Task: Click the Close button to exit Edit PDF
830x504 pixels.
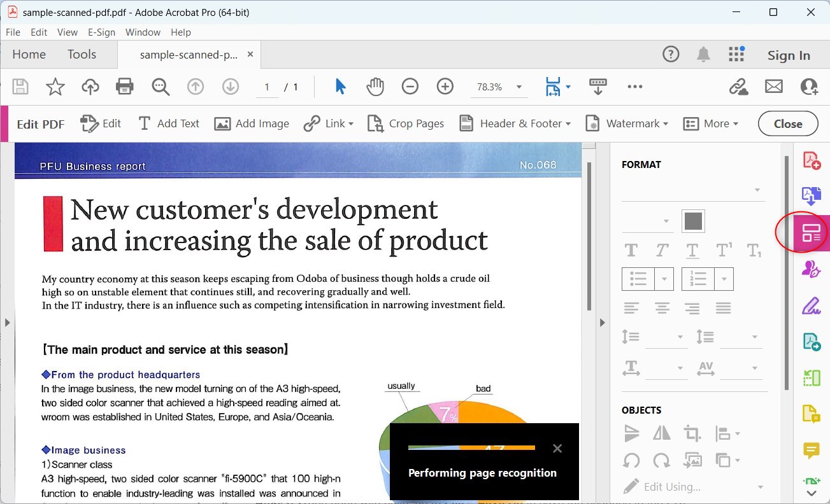Action: pos(787,123)
